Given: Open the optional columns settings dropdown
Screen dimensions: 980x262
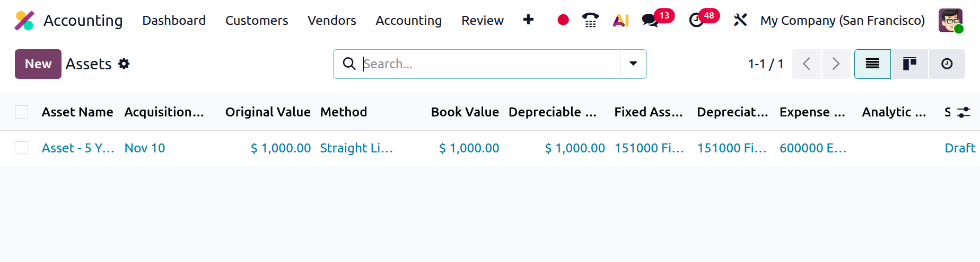Looking at the screenshot, I should tap(964, 112).
